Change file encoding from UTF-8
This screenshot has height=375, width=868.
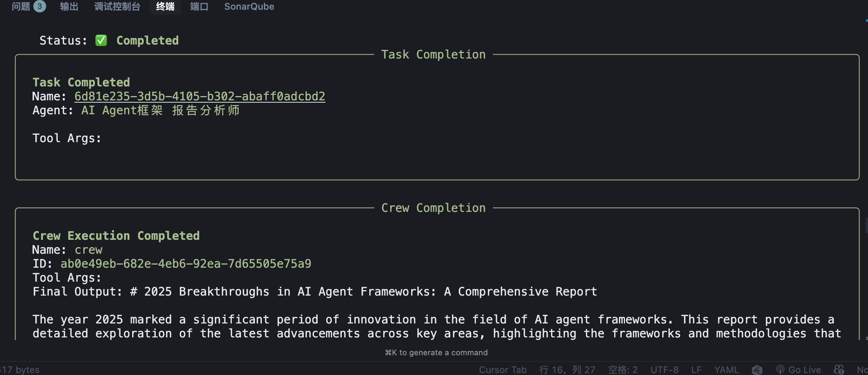tap(664, 370)
